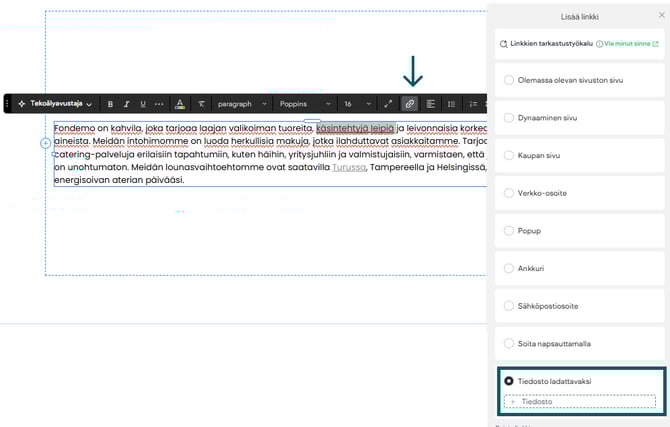Choose the Olemassa olevan sivuston sivu option
670x427 pixels.
pos(510,79)
